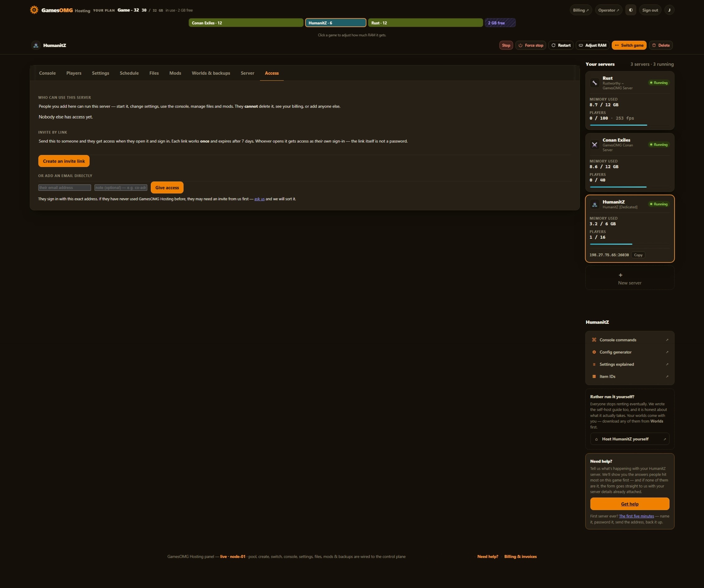Select the Rust · 12 RAM segment
The height and width of the screenshot is (588, 704).
click(x=425, y=23)
